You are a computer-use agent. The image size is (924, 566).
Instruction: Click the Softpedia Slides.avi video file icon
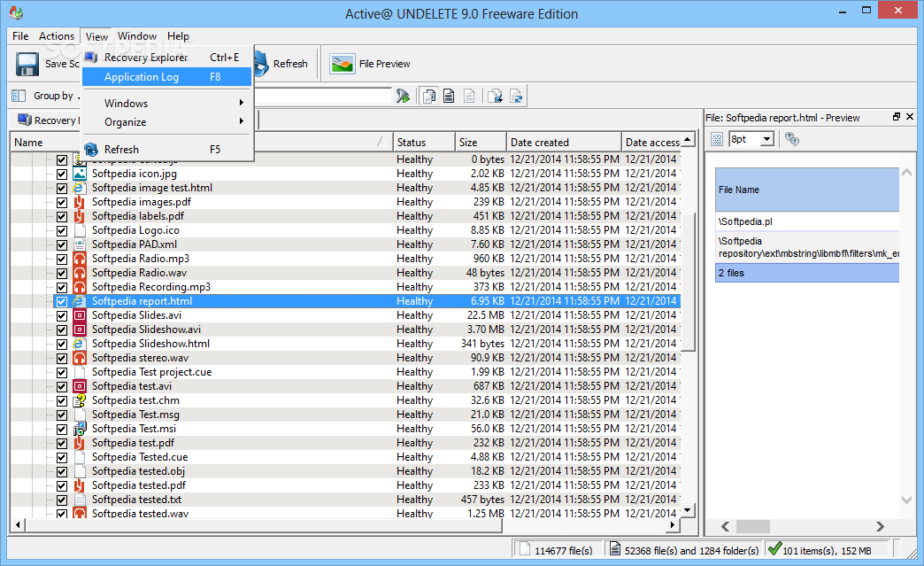coord(80,314)
